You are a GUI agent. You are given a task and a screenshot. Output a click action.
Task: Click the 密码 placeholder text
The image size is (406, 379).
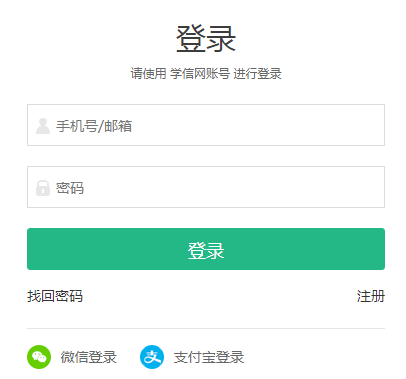click(70, 188)
